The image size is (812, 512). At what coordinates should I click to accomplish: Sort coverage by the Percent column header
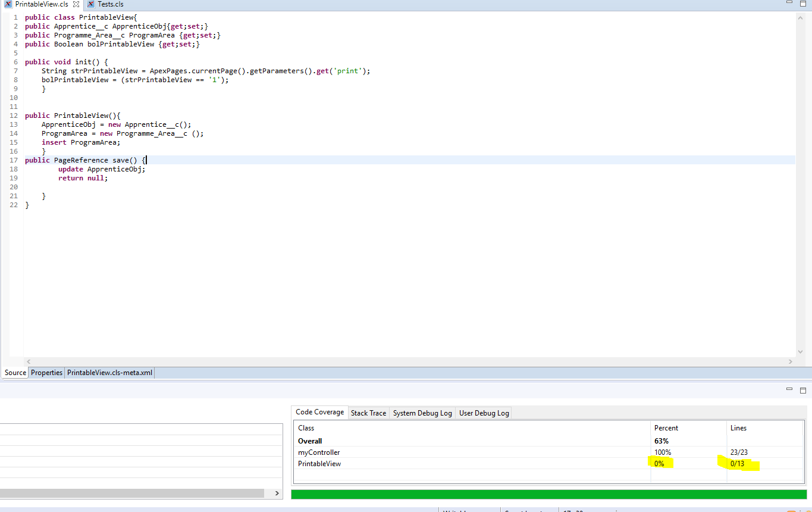tap(689, 428)
